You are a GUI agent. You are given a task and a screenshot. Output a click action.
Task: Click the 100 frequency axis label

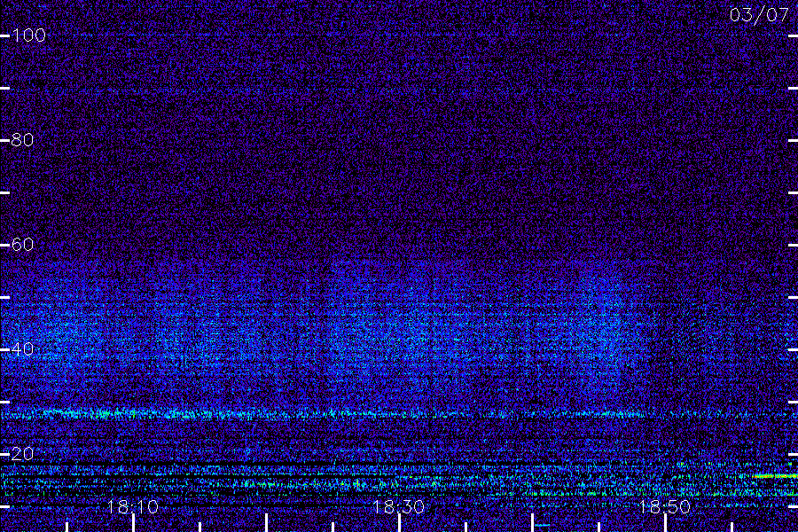(28, 35)
